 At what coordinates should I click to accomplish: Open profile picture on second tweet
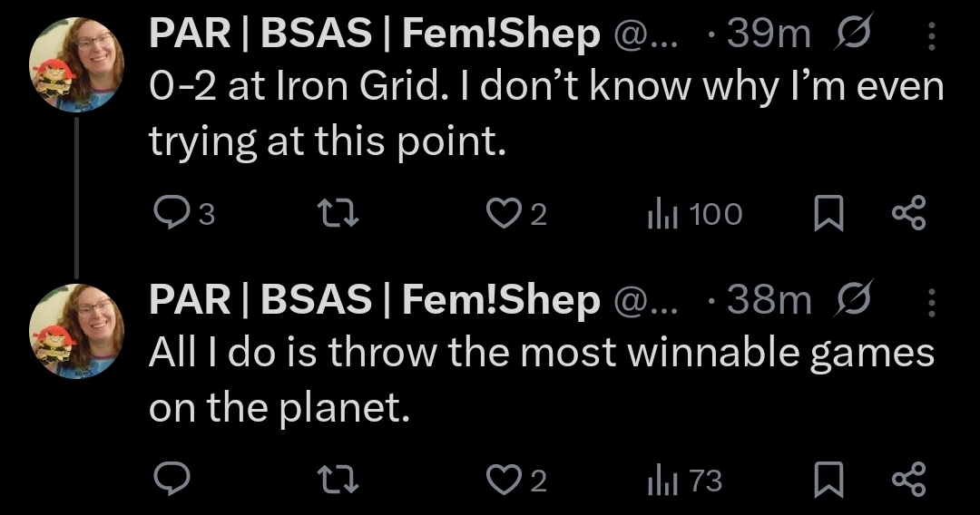pyautogui.click(x=76, y=331)
